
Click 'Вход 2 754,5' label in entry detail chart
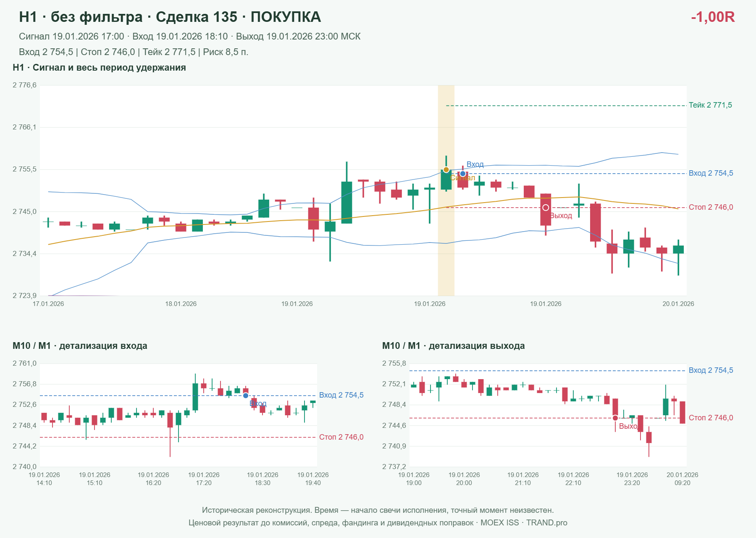tap(341, 395)
